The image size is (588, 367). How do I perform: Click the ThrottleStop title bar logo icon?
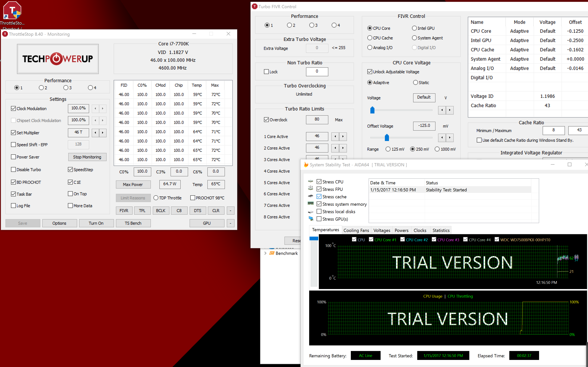5,34
